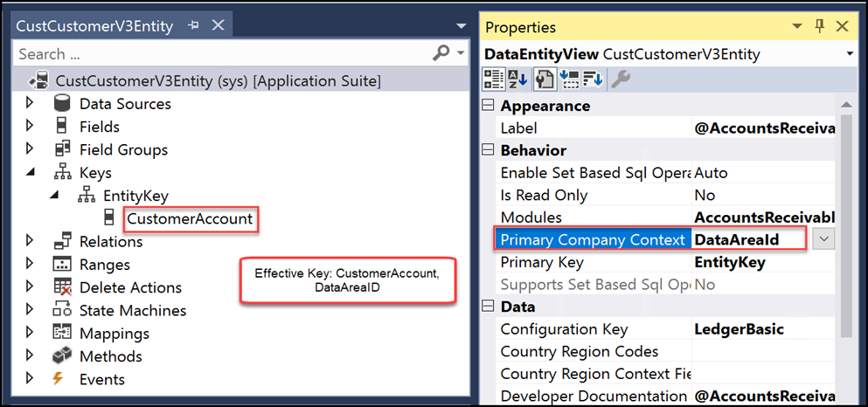The image size is (868, 407).
Task: Expand the Relations node
Action: pyautogui.click(x=30, y=241)
